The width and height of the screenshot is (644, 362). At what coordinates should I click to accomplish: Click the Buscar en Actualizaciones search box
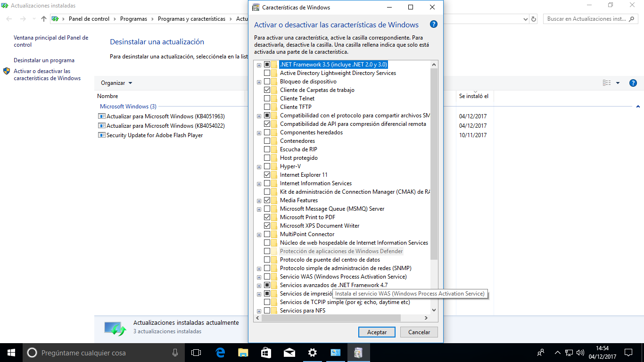[x=590, y=19]
